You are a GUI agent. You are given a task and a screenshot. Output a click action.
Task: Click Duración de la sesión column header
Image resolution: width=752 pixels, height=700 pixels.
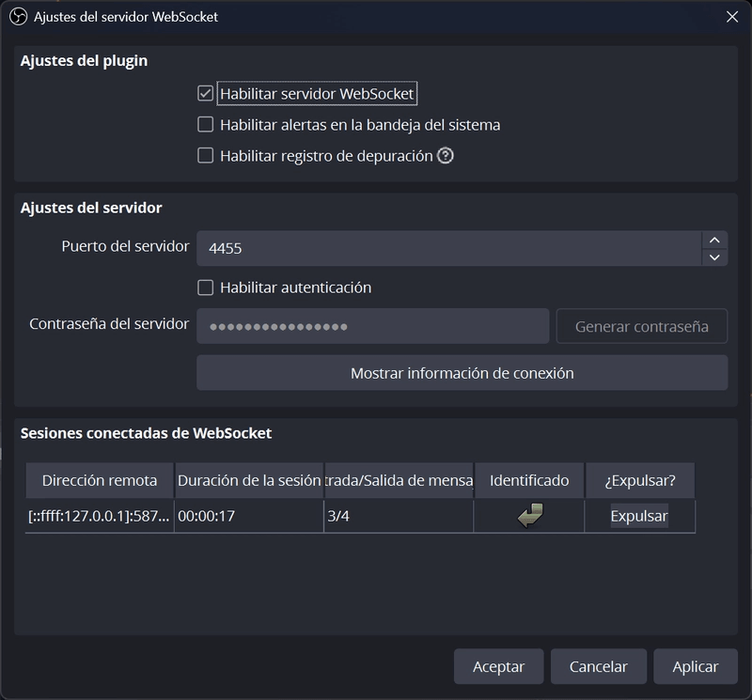[249, 480]
